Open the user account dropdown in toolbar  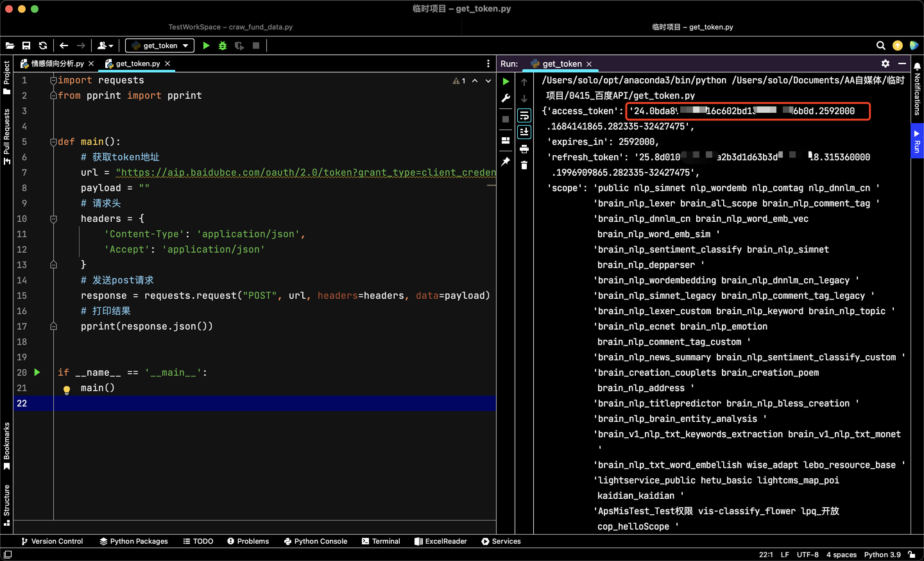(x=105, y=46)
